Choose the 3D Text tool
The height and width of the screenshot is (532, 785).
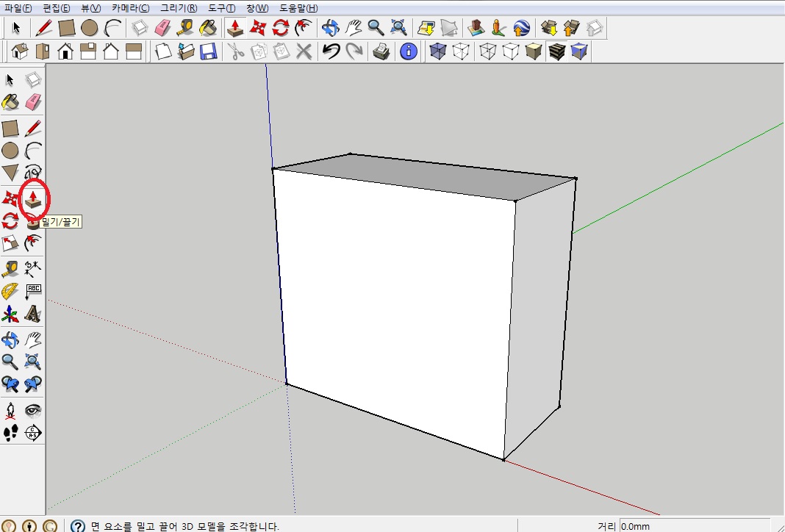(33, 314)
